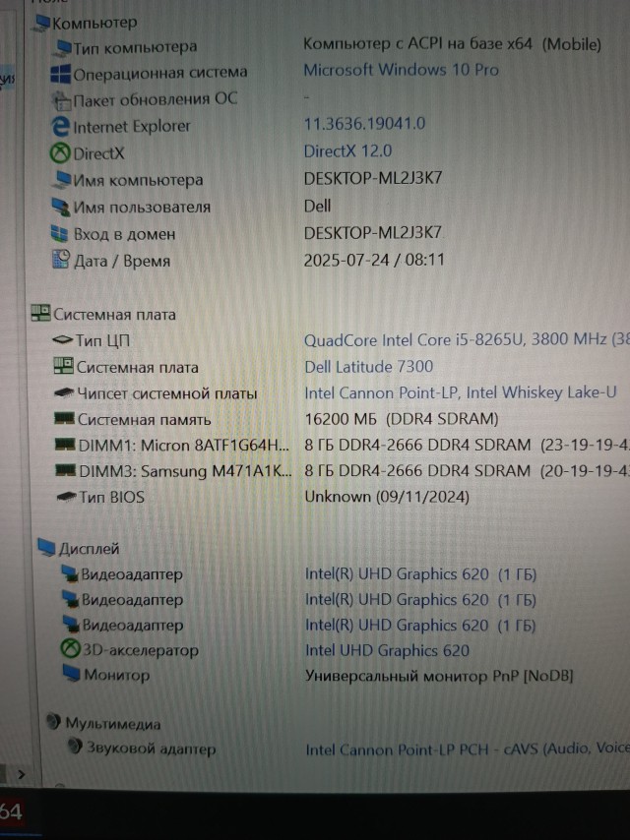Click the Имя компьютера icon
The height and width of the screenshot is (840, 630).
[62, 180]
